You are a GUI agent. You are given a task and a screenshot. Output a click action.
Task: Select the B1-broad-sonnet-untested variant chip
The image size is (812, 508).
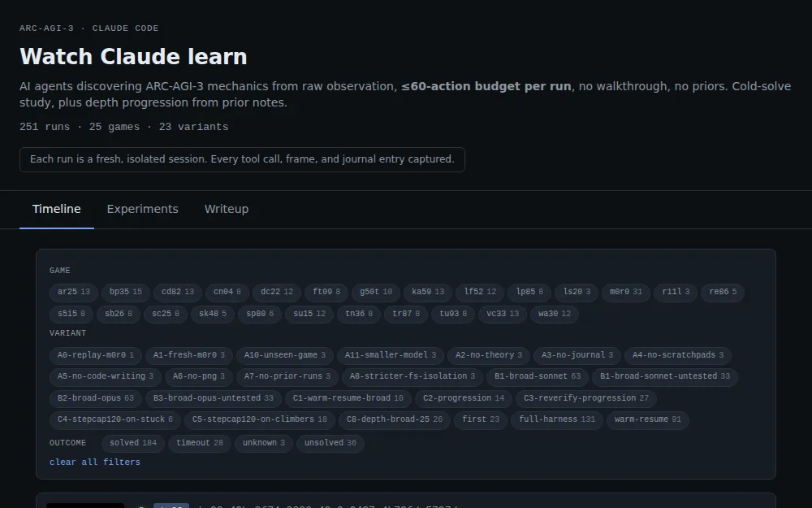coord(665,377)
